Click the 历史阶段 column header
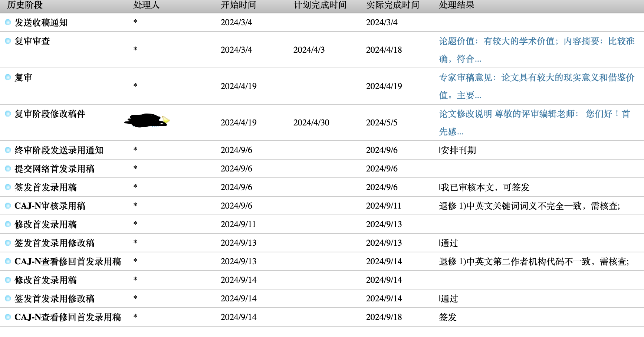This screenshot has height=337, width=644. point(25,5)
